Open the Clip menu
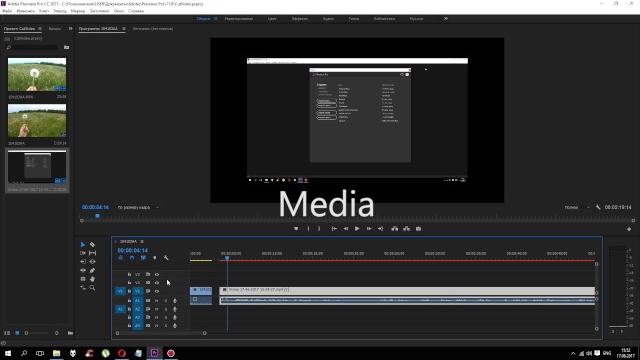640x360 pixels. coord(44,11)
